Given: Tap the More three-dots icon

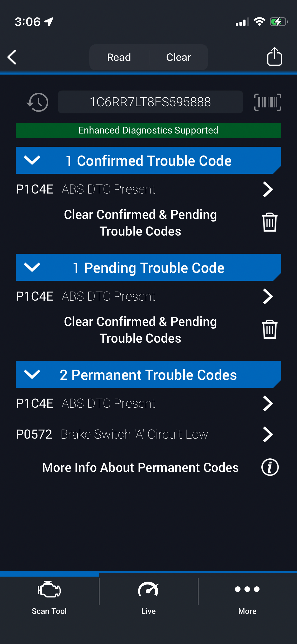Looking at the screenshot, I should click(x=247, y=589).
